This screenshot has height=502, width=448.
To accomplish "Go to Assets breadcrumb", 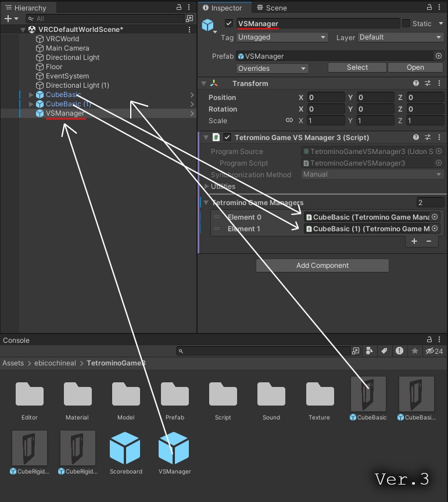I will point(13,363).
